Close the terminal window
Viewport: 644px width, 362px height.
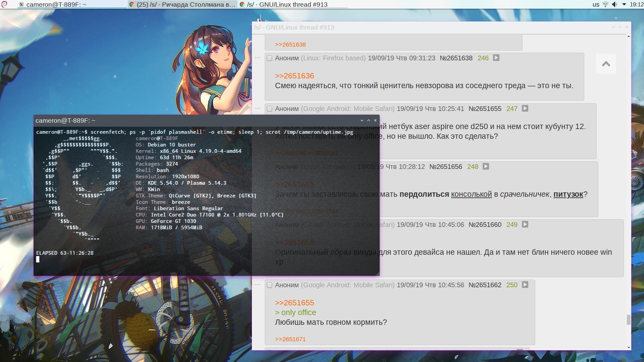point(375,120)
